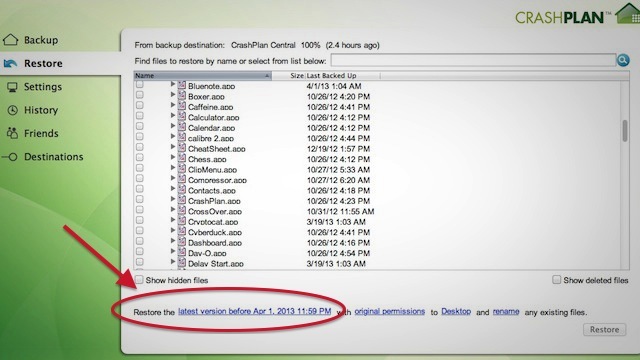Click the Friends people icon
Screen dimensions: 640x360
coord(12,133)
